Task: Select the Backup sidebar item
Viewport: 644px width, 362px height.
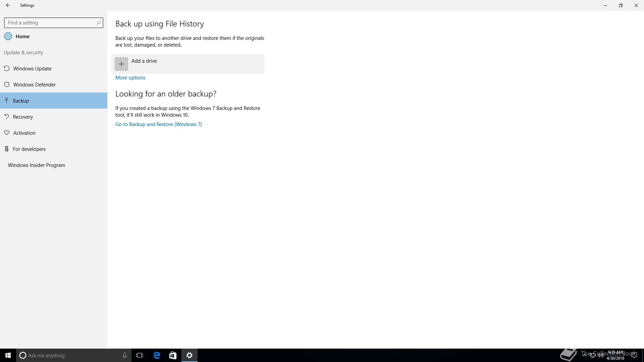Action: click(x=54, y=101)
